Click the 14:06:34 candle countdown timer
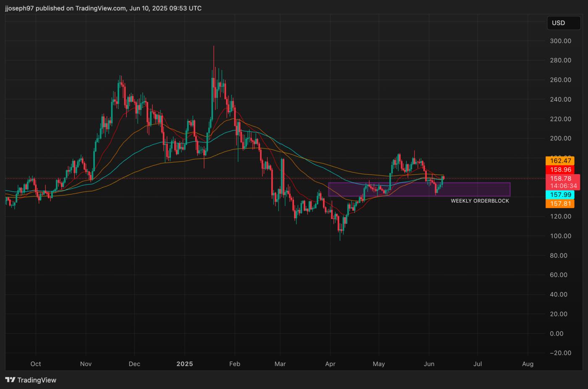 563,186
